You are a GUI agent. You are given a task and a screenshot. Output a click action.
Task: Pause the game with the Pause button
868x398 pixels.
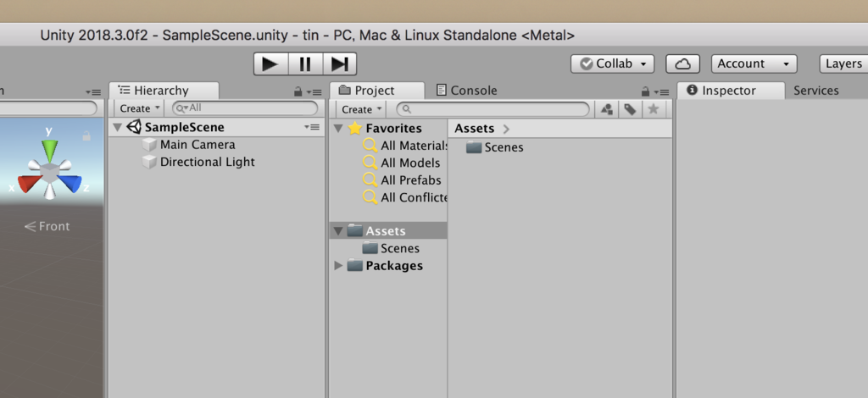[x=305, y=64]
